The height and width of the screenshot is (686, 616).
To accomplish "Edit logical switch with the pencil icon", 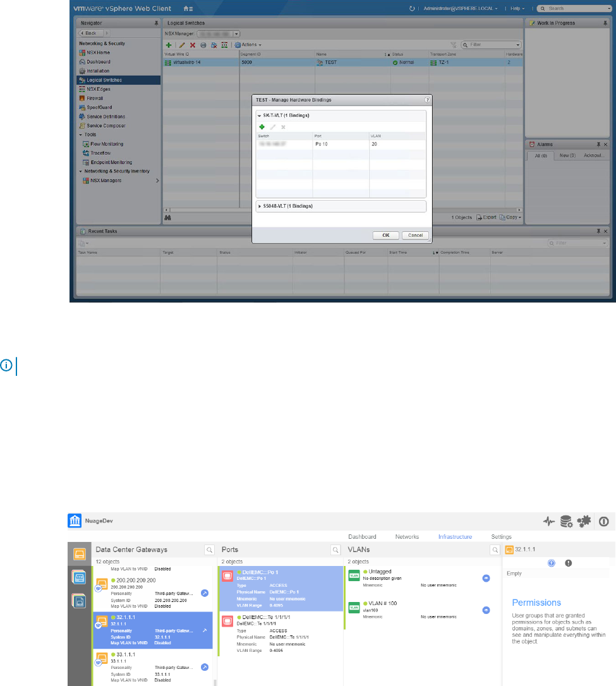I will pos(181,45).
